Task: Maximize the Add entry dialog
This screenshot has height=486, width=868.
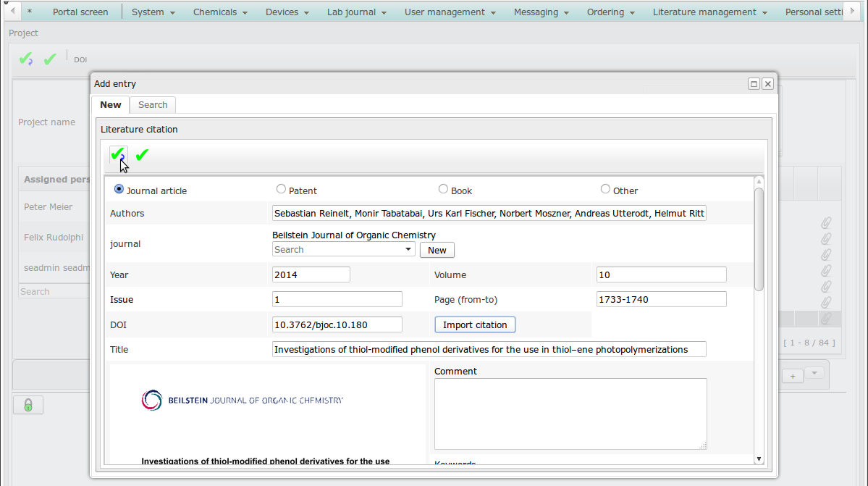Action: [754, 84]
